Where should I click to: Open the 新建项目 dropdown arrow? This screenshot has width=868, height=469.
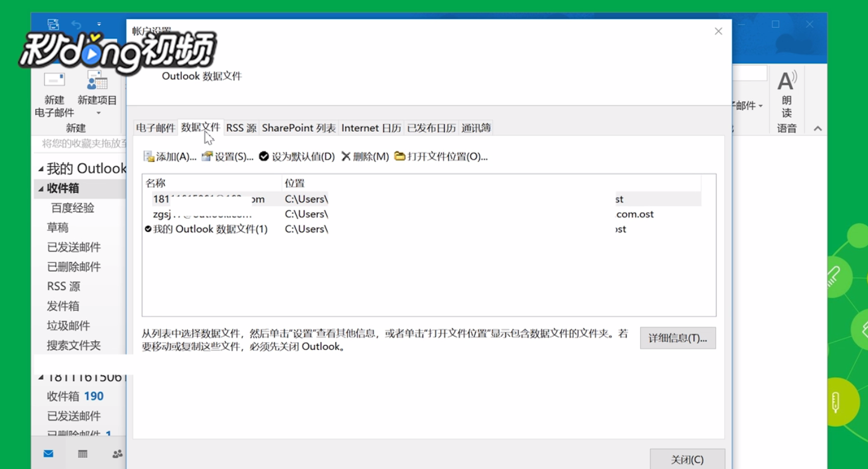point(98,113)
